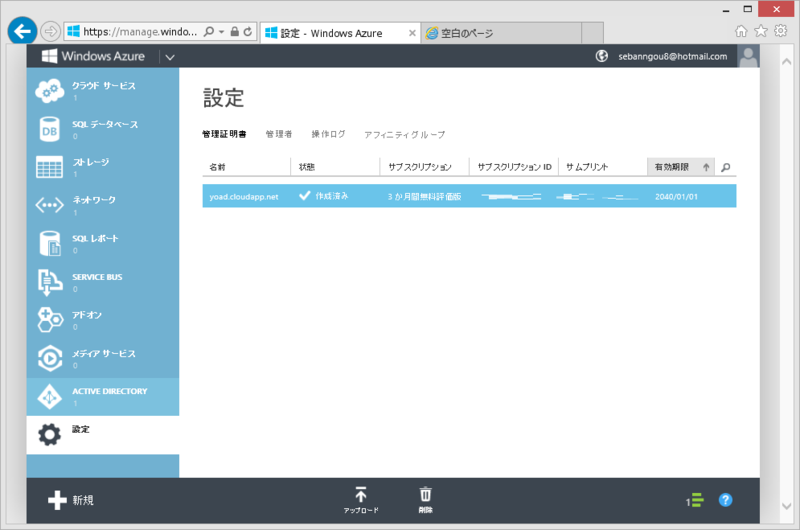Viewport: 800px width, 530px height.
Task: Click the delete trash can icon
Action: (426, 494)
